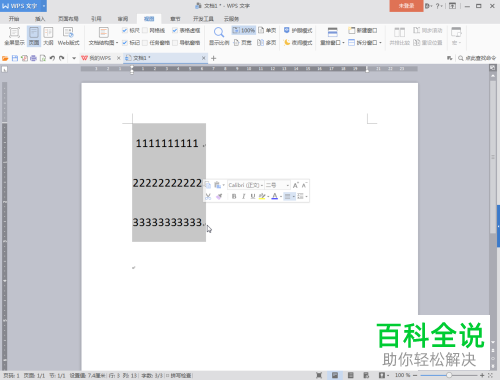Set zoom to 100% in ribbon
The width and height of the screenshot is (500, 380).
point(244,30)
